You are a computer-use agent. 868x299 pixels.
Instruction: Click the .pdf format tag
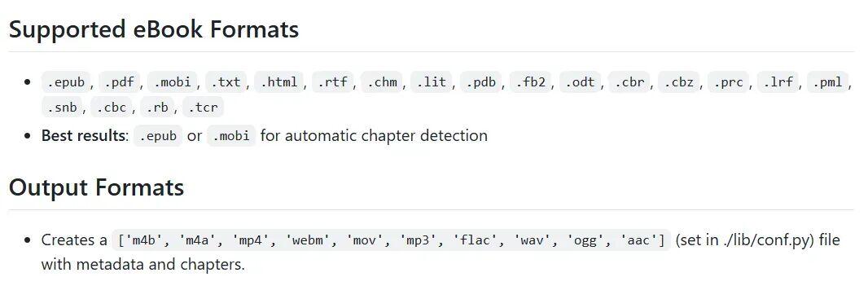(x=119, y=82)
